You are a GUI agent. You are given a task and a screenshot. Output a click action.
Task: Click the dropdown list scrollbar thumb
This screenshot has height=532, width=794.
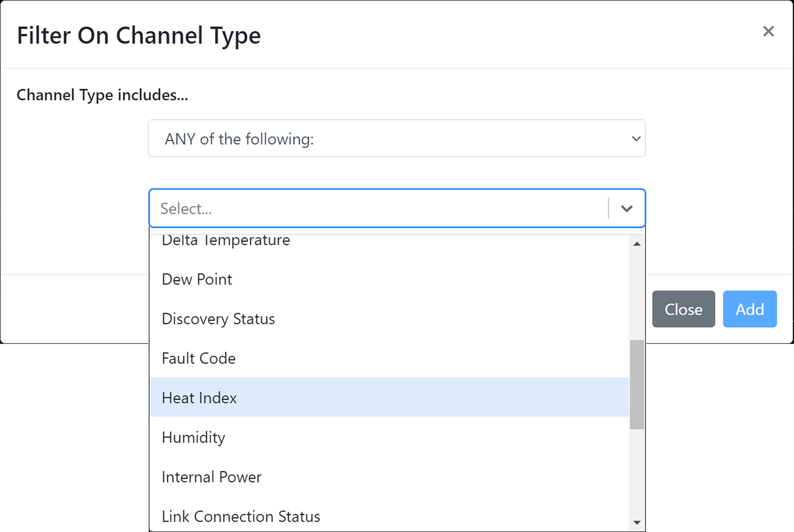point(637,384)
